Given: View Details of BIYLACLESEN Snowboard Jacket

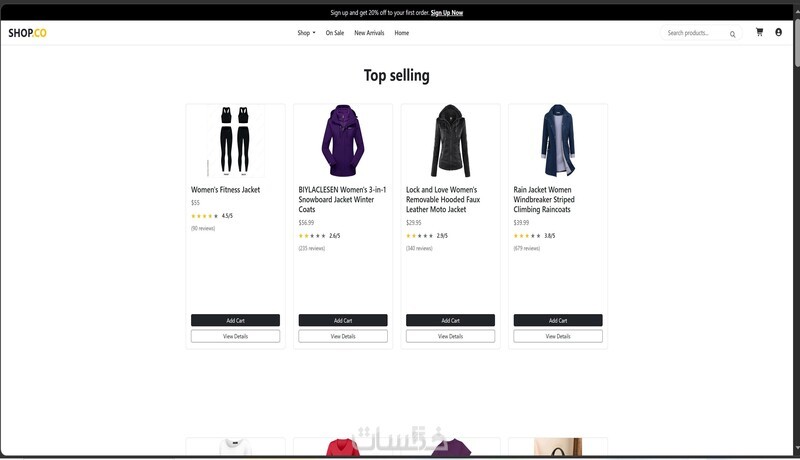Looking at the screenshot, I should click(343, 336).
